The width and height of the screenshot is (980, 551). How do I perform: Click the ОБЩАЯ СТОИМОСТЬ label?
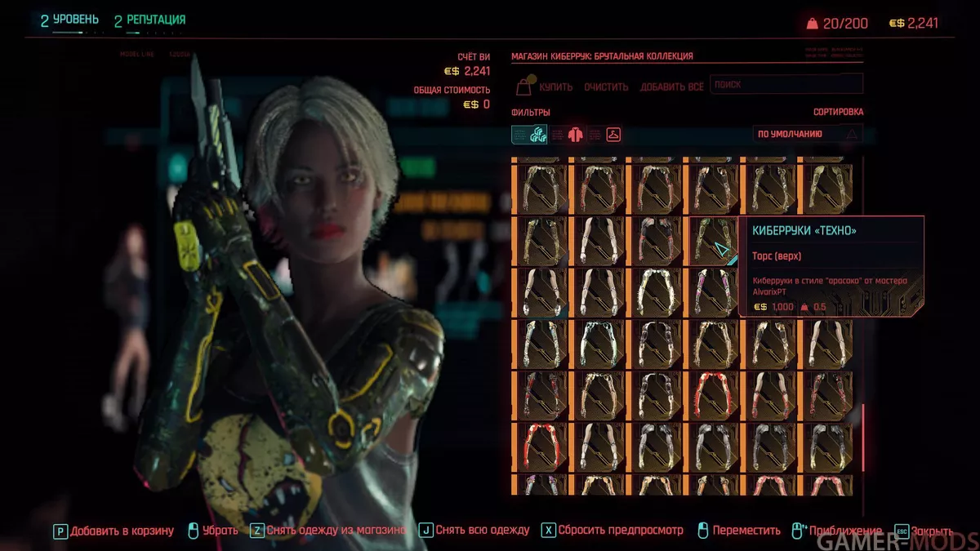click(x=452, y=90)
